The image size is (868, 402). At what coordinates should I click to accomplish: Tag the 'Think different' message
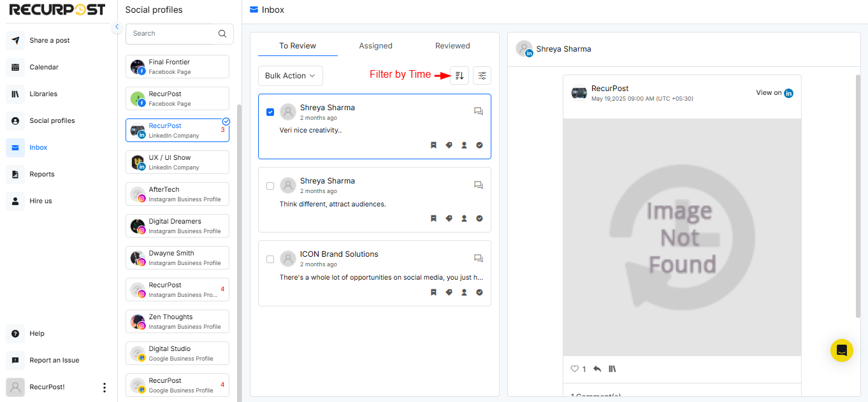click(x=449, y=219)
